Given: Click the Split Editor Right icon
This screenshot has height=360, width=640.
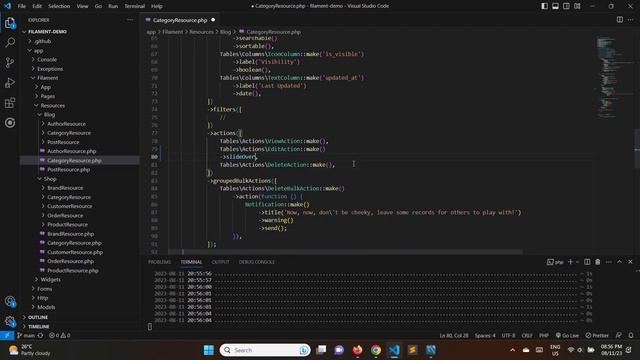Looking at the screenshot, I should pyautogui.click(x=620, y=20).
